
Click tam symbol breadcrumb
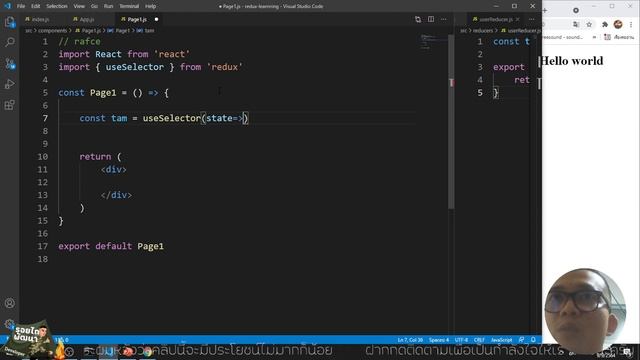pos(146,31)
